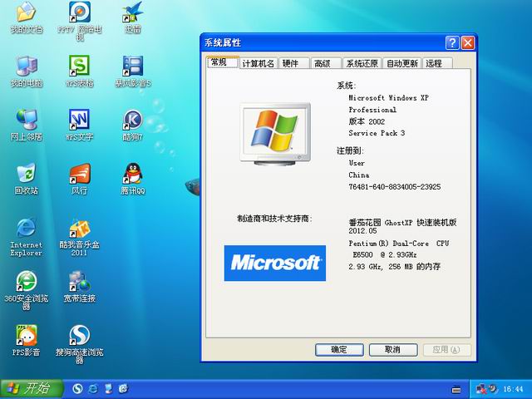This screenshot has width=532, height=399.
Task: Click the Microsoft Windows XP text line
Action: [x=388, y=98]
